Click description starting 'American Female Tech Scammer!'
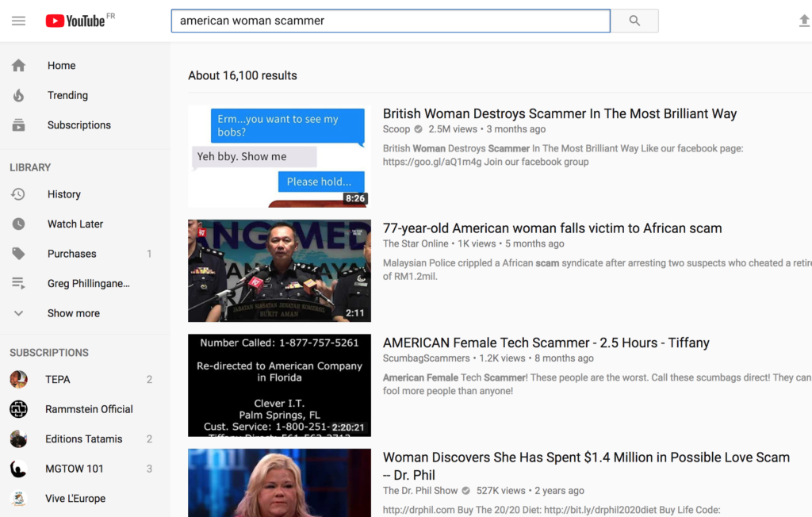812x517 pixels. tap(597, 384)
